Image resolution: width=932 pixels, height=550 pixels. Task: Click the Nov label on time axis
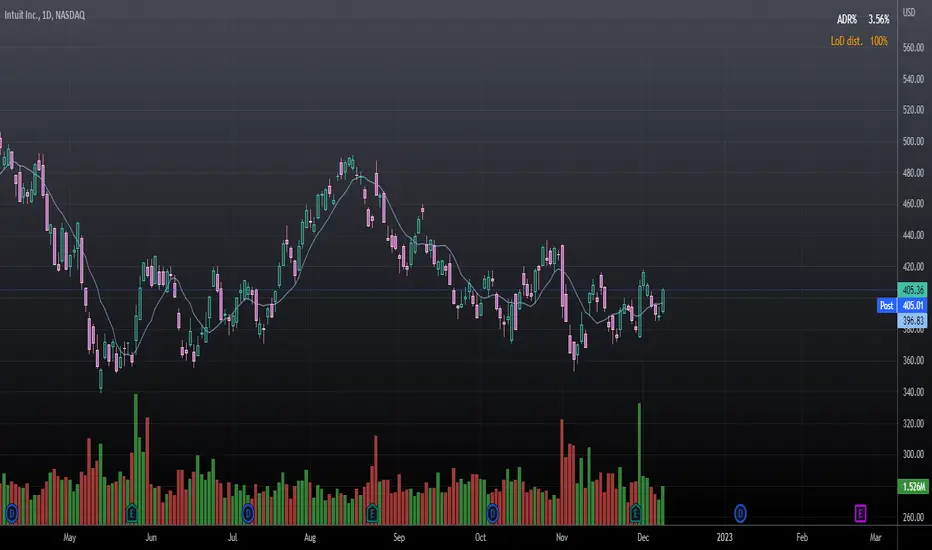coord(562,538)
